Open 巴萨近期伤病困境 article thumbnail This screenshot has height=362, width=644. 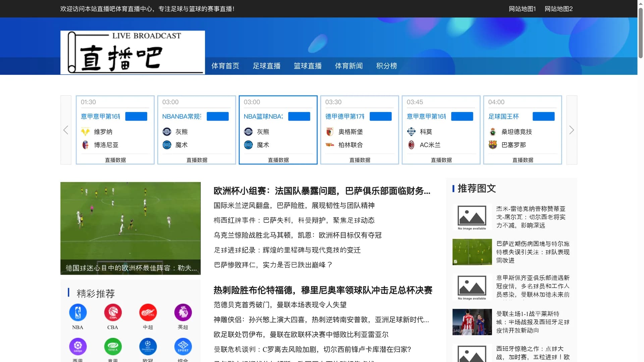pos(472,252)
